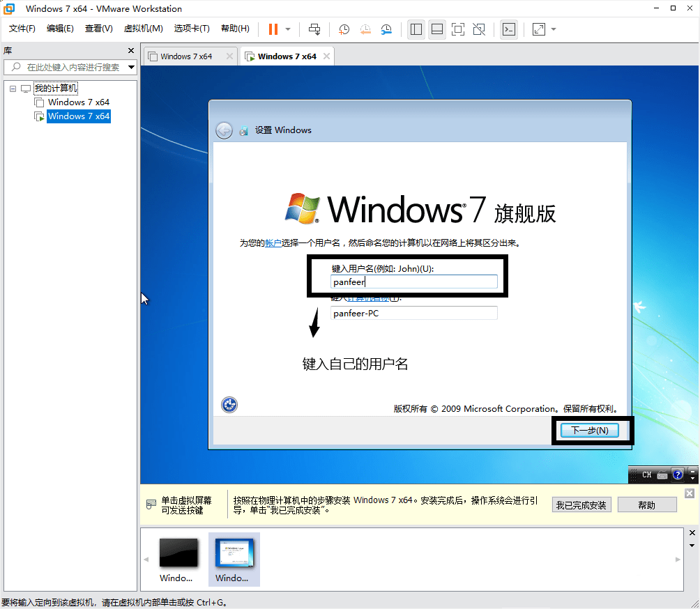The height and width of the screenshot is (609, 700).
Task: Send Ctrl+Alt+Del to the virtual machine
Action: [x=314, y=29]
